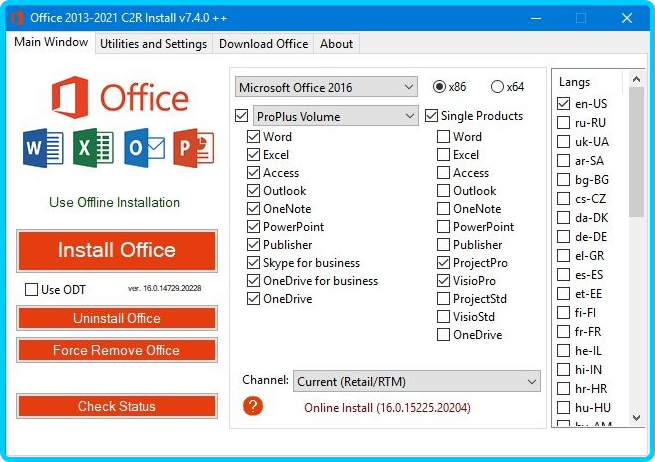Screen dimensions: 655x462
Task: Click the Langs list scrollbar thumb
Action: (x=636, y=152)
